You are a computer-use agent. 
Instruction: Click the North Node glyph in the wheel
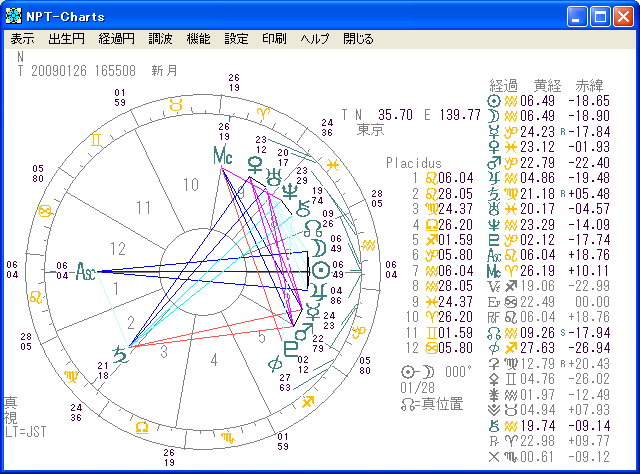[313, 229]
